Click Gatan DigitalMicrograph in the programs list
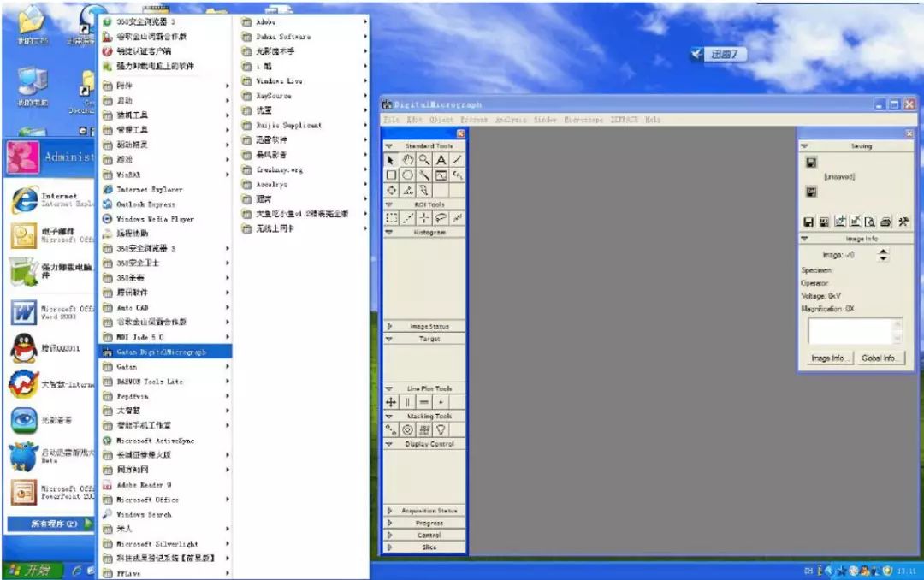The width and height of the screenshot is (924, 580). click(165, 352)
